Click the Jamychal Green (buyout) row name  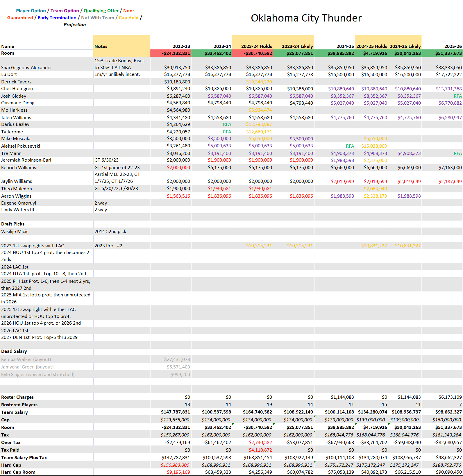pyautogui.click(x=27, y=367)
